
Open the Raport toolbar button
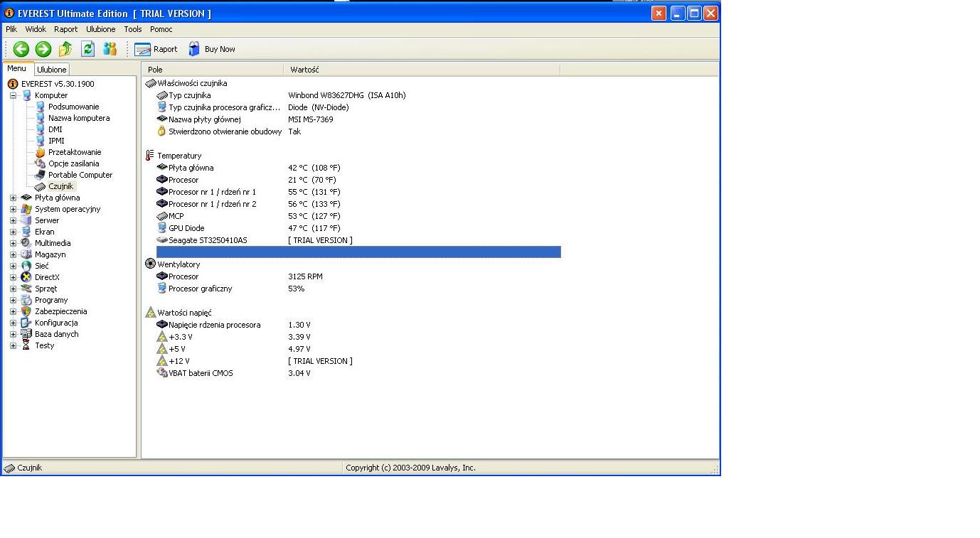(x=156, y=49)
